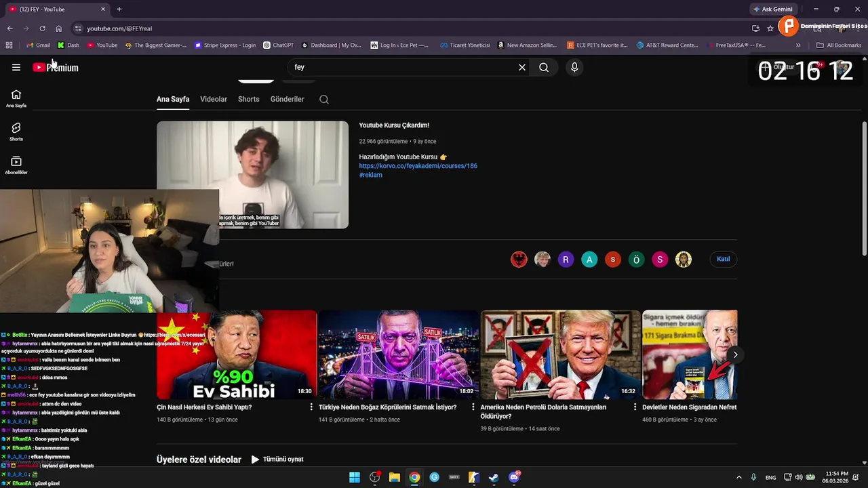Click the teal A member avatar

589,259
